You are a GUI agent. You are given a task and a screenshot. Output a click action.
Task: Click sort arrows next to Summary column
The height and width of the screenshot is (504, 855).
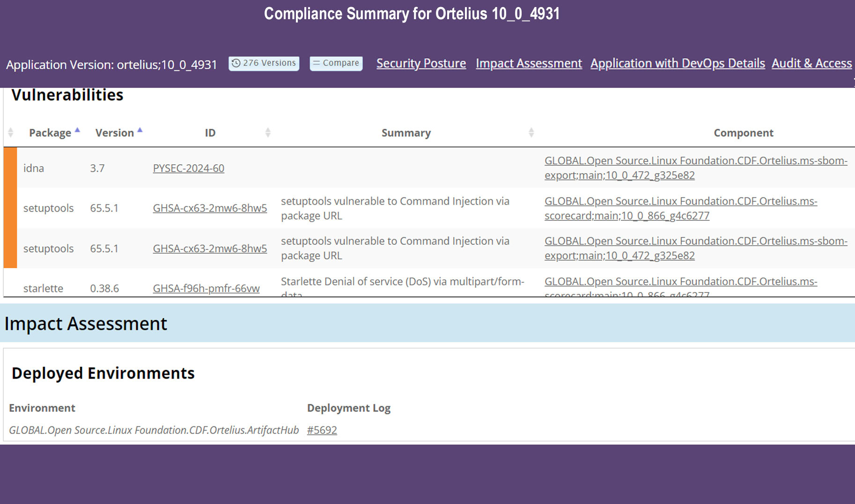[531, 132]
